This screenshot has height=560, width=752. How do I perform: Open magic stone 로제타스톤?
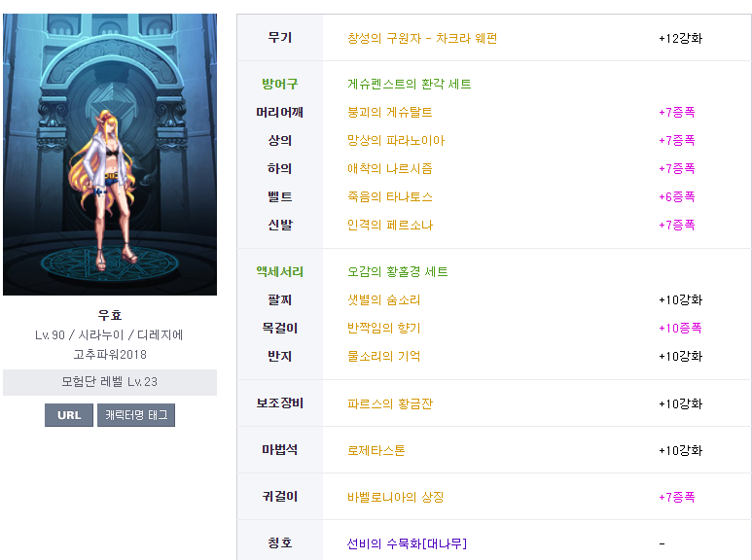tap(376, 450)
